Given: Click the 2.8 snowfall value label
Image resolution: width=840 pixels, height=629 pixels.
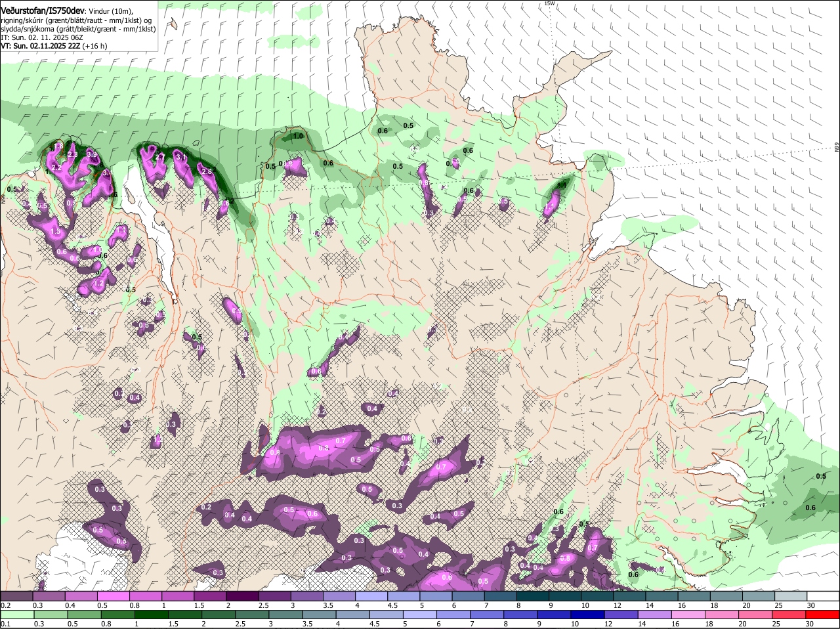Looking at the screenshot, I should [207, 171].
